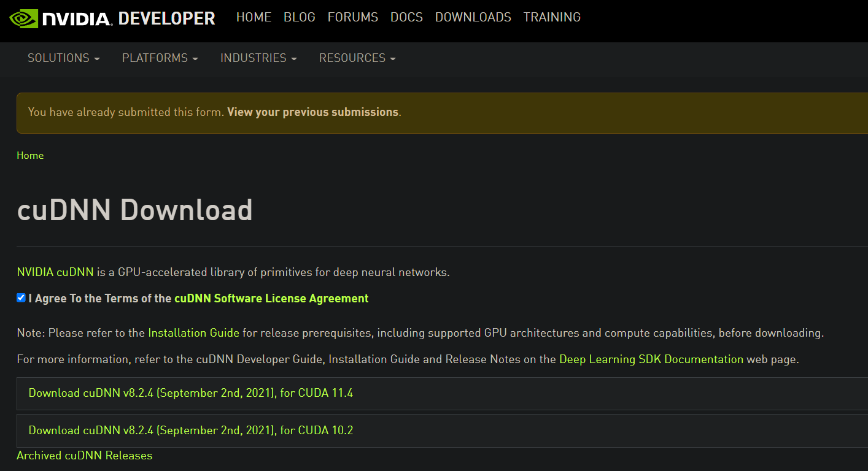Uncheck the license agreement checkbox
The image size is (868, 471).
click(x=21, y=298)
